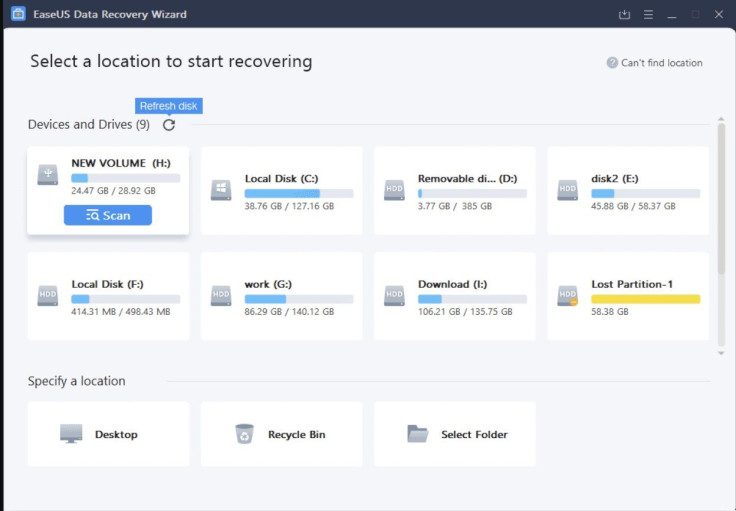The image size is (736, 511).
Task: Click the 38.76 GB / 127.16 GB text
Action: click(x=289, y=206)
